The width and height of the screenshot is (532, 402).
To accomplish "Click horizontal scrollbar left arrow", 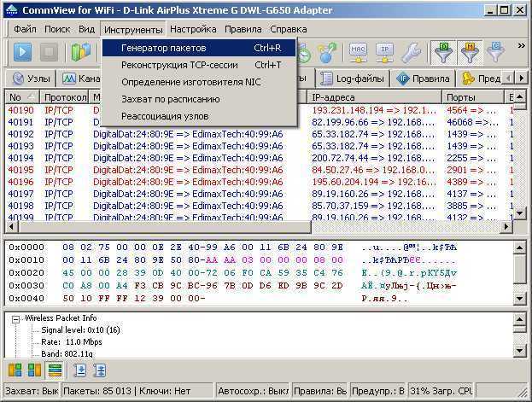I will (x=11, y=227).
